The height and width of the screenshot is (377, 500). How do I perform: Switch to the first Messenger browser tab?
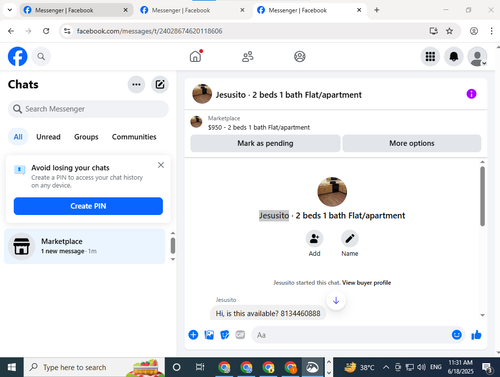(77, 10)
